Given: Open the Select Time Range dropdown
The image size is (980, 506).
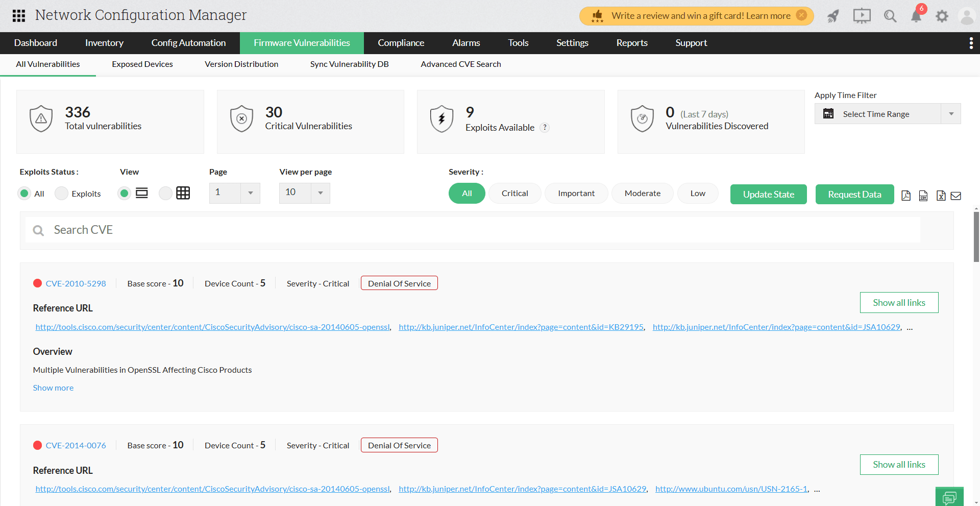Looking at the screenshot, I should coord(888,113).
